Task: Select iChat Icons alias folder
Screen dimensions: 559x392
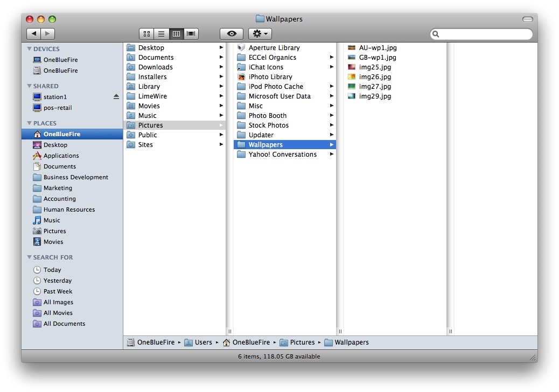Action: [x=285, y=67]
